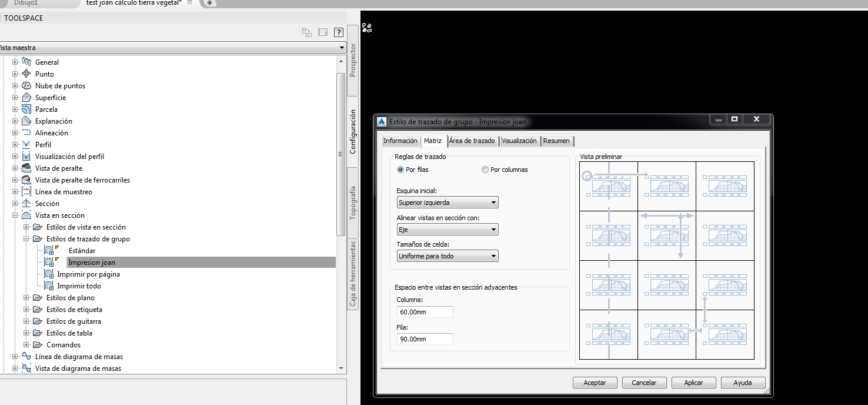Viewport: 868px width, 405px height.
Task: Open the Esquina inicial dropdown
Action: pyautogui.click(x=448, y=203)
